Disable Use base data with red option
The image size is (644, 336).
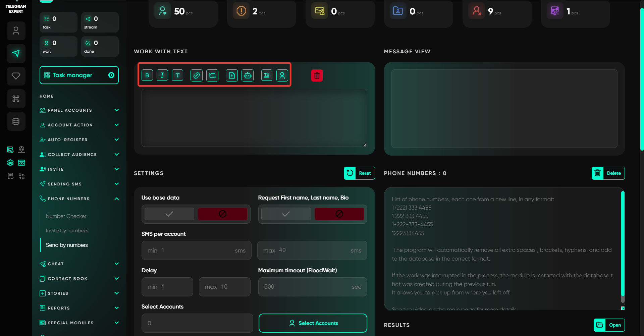click(222, 214)
